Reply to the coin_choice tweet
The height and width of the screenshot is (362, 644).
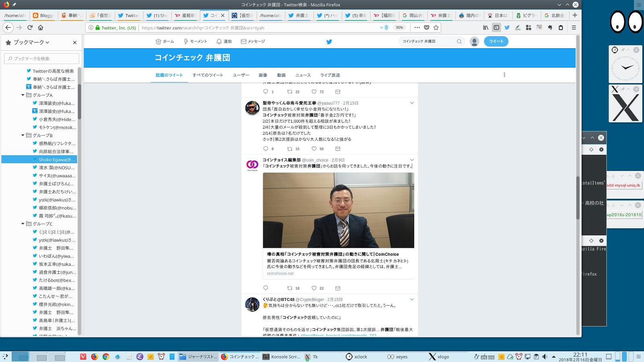pos(265,288)
